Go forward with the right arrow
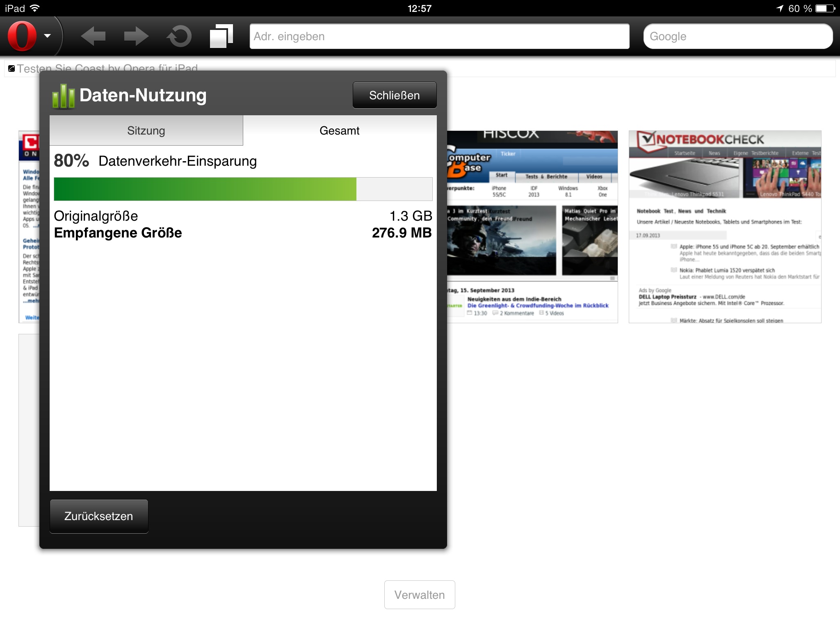Viewport: 840px width, 630px height. coord(136,36)
